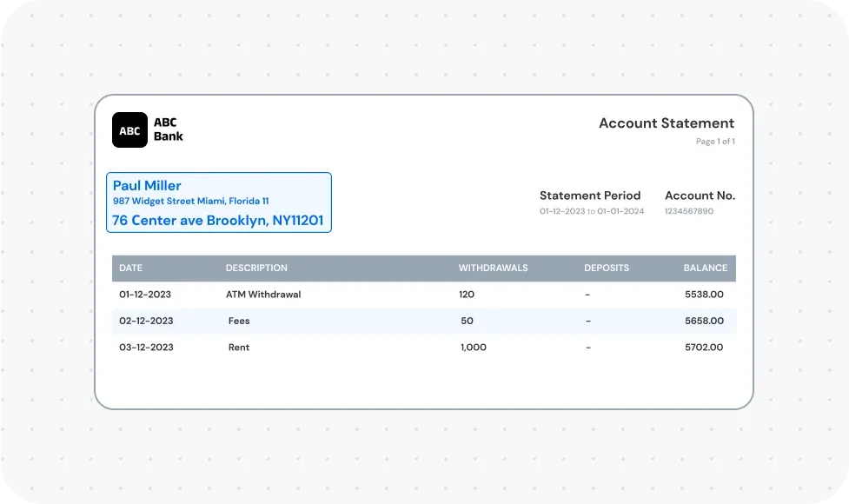Click the Account Statement heading
Image resolution: width=849 pixels, height=504 pixels.
(x=666, y=123)
